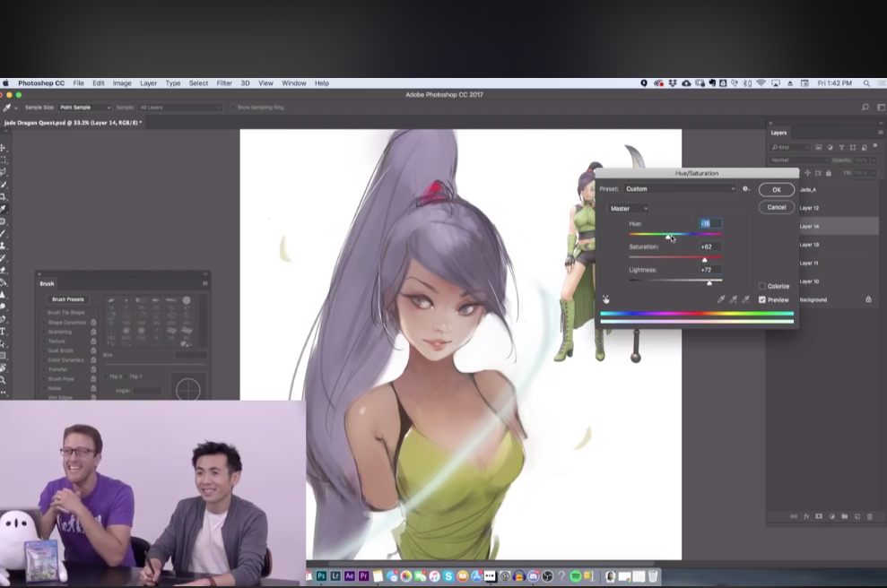Enable Transfer in the Brush panel

coord(44,369)
